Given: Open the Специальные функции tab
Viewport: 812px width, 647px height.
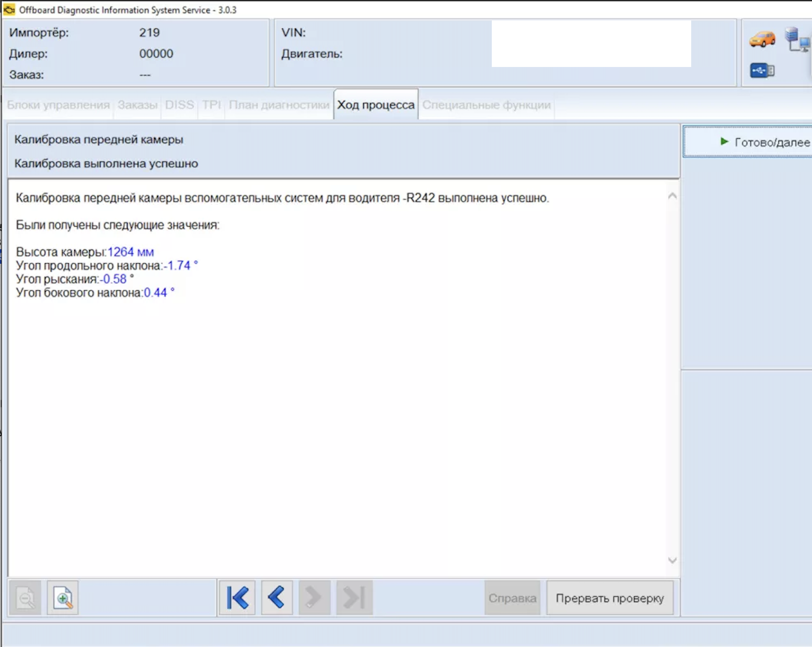Looking at the screenshot, I should click(486, 105).
